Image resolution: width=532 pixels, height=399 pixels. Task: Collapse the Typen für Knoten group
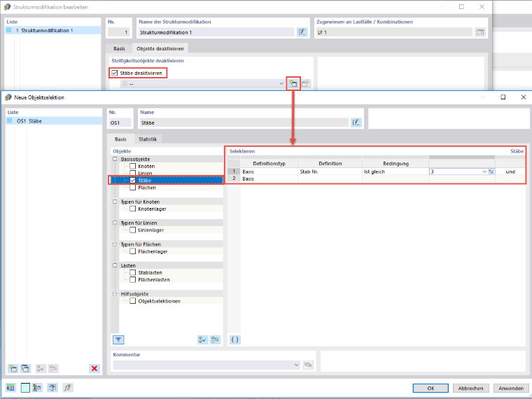click(115, 202)
